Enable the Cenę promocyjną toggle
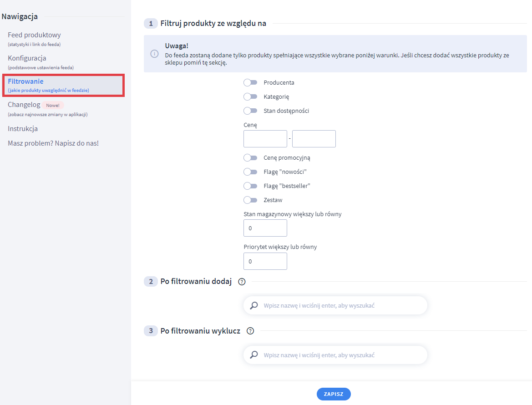Screen dimensions: 532x405 (250, 158)
